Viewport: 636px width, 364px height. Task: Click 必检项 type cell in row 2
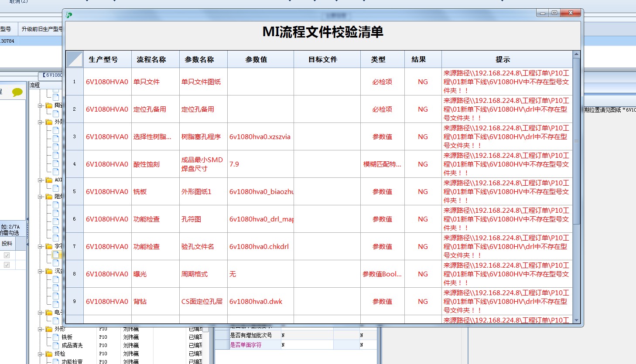click(x=383, y=109)
